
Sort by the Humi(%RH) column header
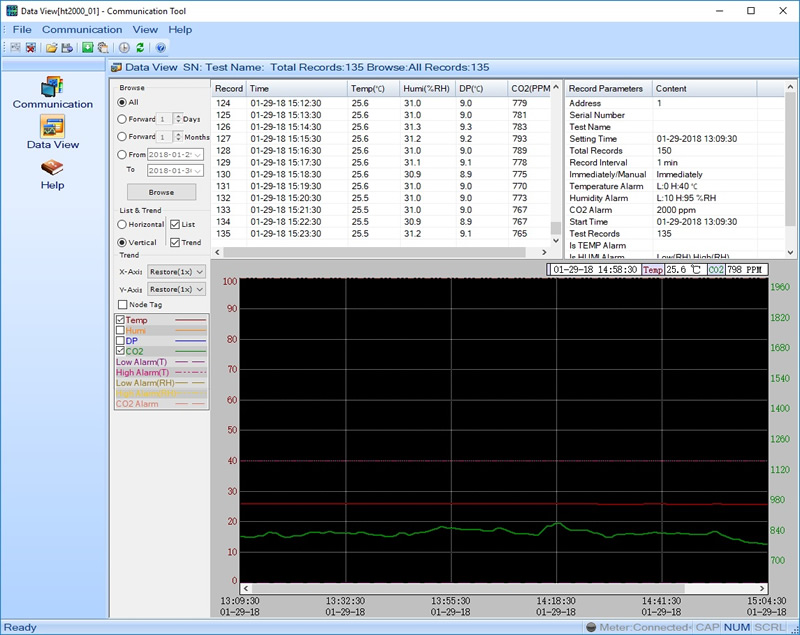[x=427, y=88]
